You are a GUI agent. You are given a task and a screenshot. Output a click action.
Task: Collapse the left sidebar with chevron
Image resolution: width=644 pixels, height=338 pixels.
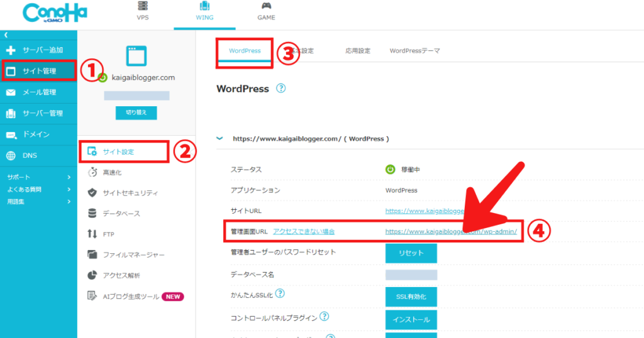pyautogui.click(x=6, y=36)
